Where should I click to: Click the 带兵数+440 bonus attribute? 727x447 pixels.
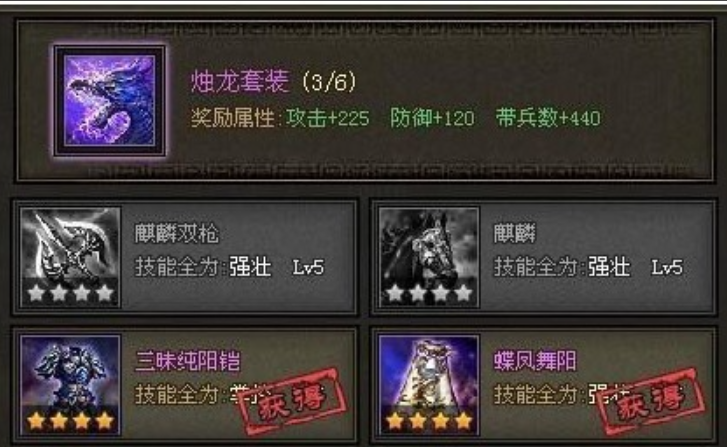(x=548, y=118)
